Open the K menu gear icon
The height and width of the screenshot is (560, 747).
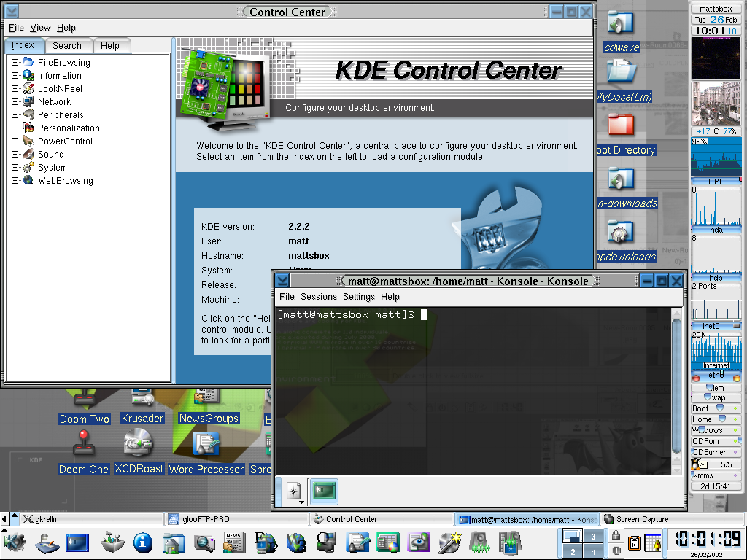tap(15, 542)
